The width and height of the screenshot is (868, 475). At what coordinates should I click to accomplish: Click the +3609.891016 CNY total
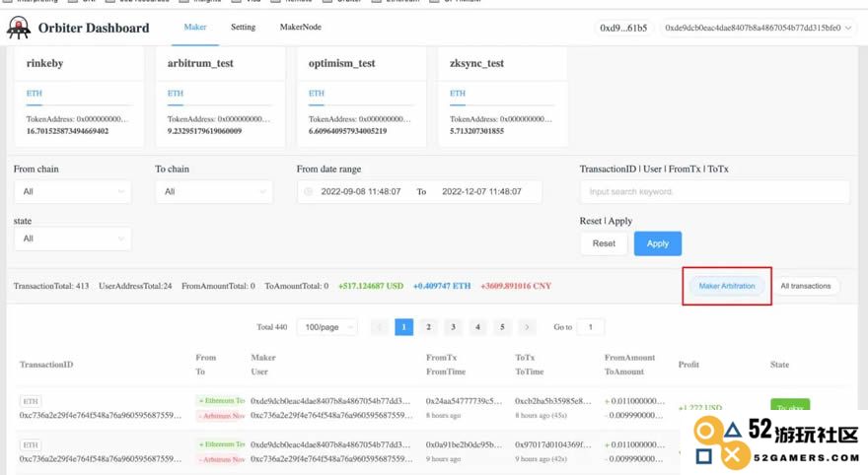[x=516, y=286]
